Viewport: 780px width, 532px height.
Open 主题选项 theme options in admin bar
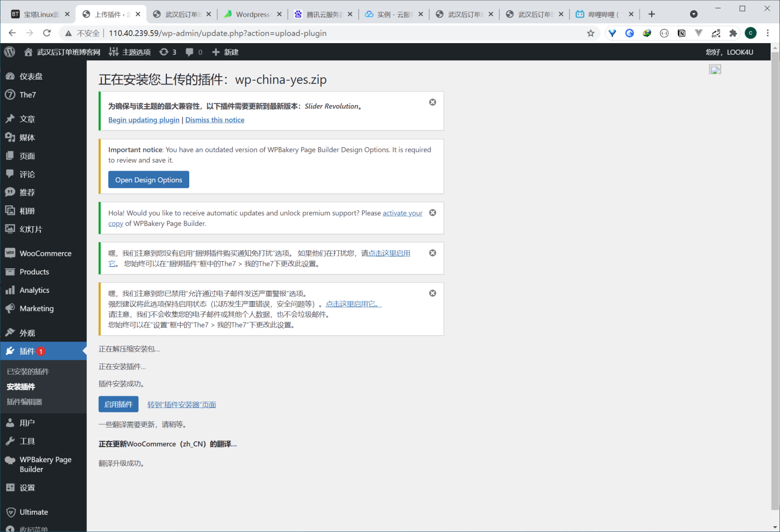point(129,52)
